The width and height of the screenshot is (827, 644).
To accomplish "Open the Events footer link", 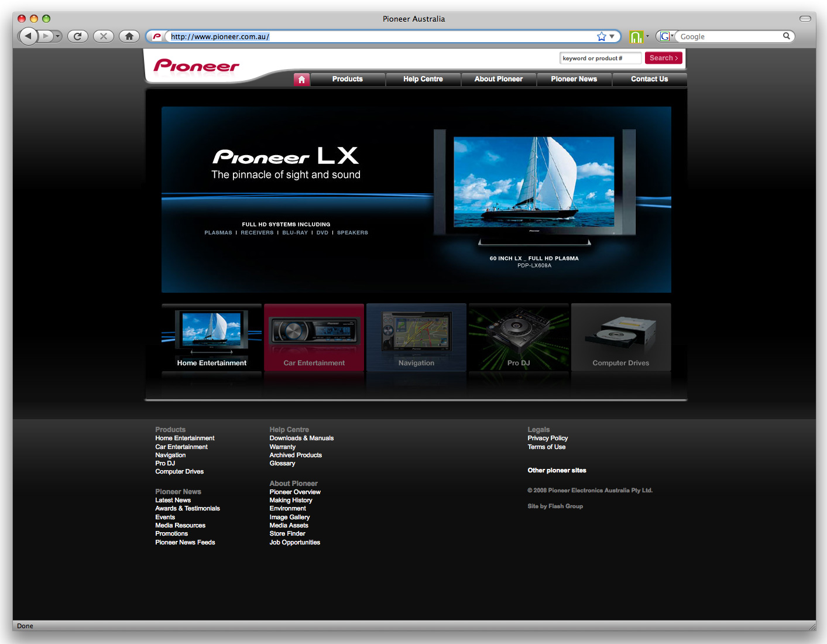I will [x=165, y=517].
